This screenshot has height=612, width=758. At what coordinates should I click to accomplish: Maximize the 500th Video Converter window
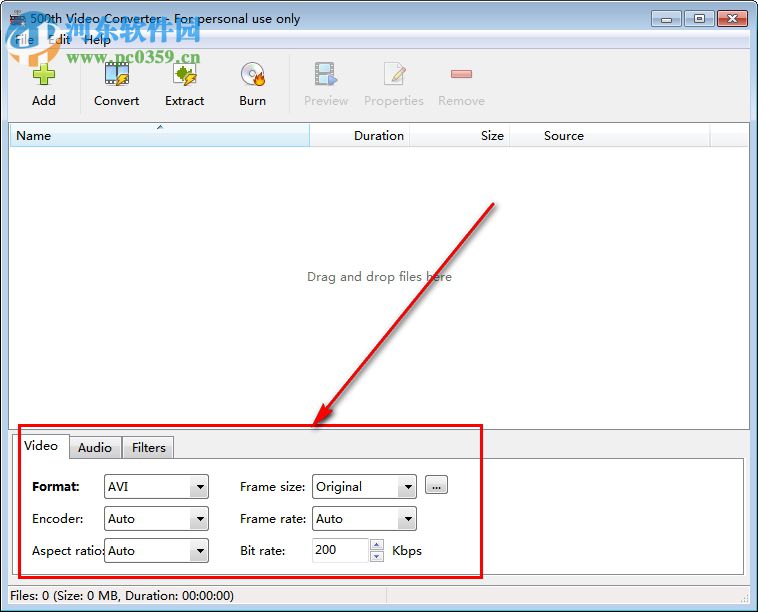(x=699, y=19)
